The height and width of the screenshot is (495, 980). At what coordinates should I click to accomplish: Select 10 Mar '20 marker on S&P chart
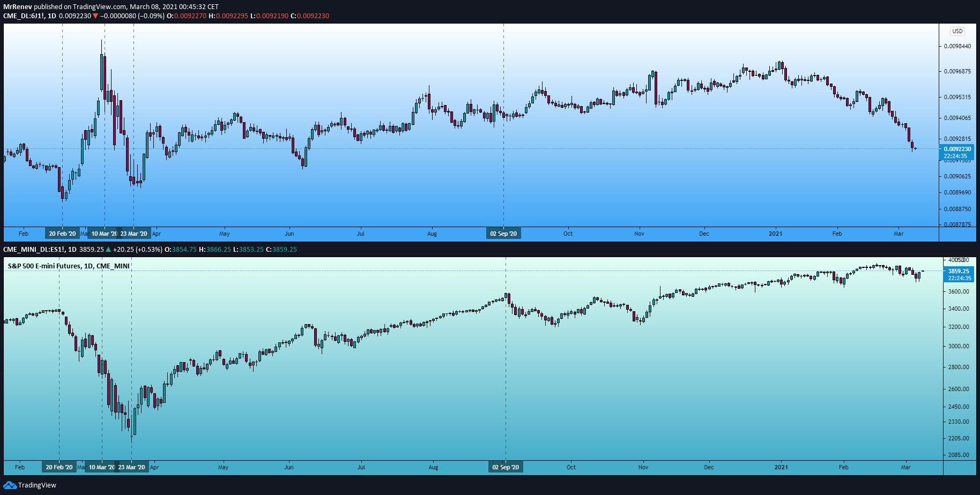(x=101, y=467)
